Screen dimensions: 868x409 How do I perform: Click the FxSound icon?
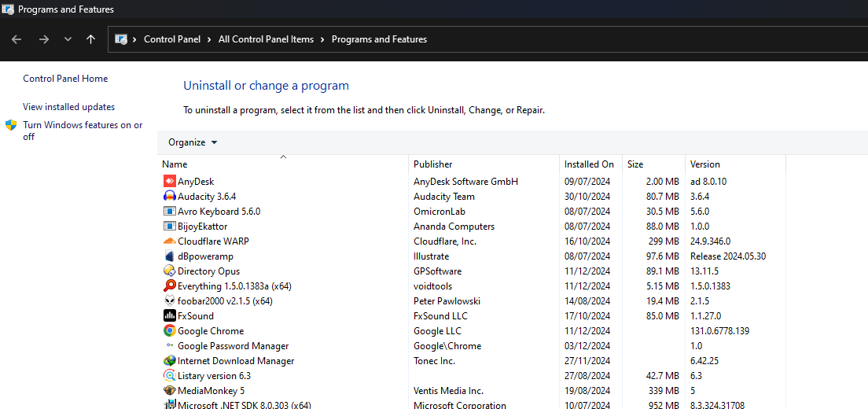169,316
